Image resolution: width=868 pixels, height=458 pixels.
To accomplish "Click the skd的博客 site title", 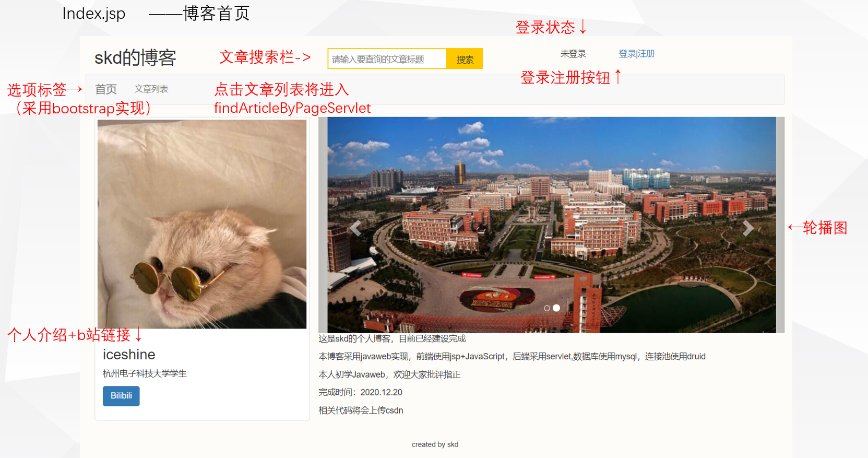I will [x=135, y=57].
